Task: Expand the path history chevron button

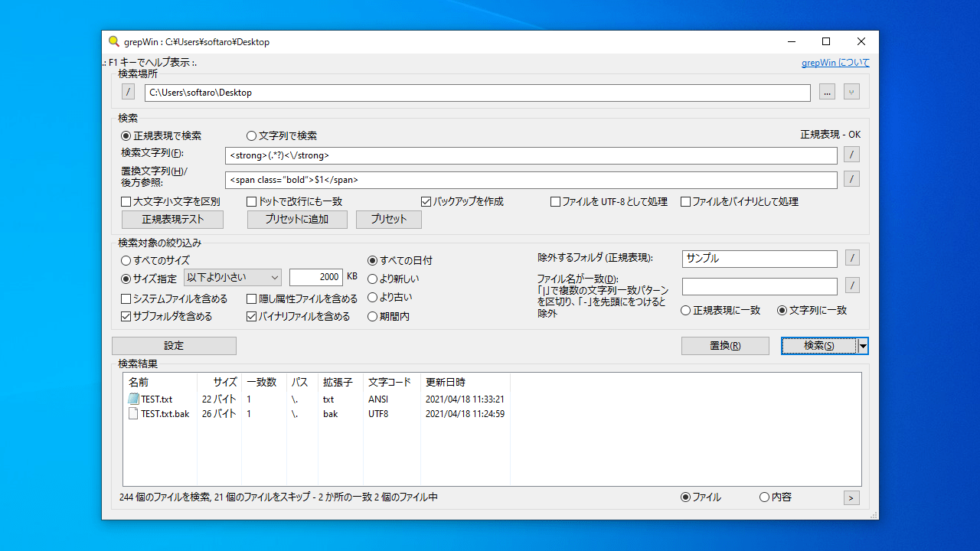Action: pos(851,93)
